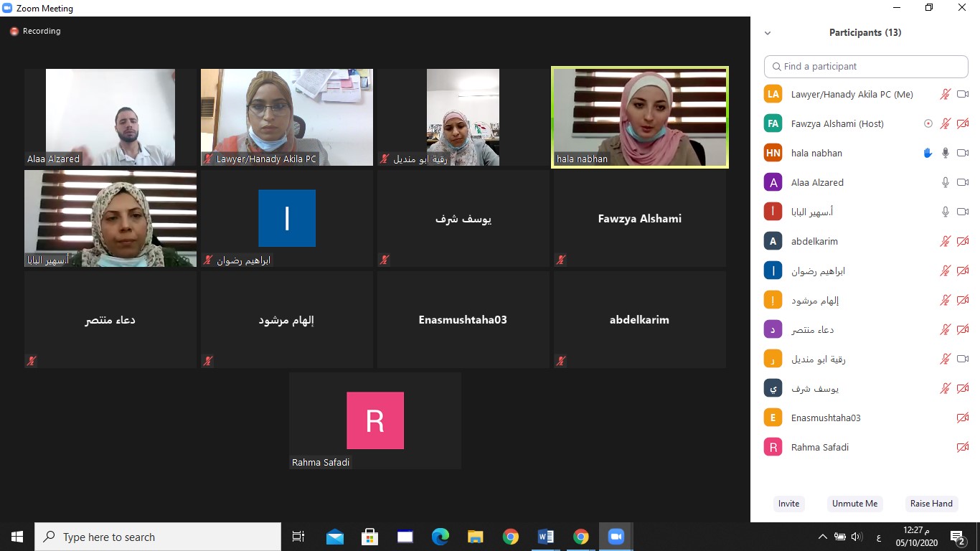The image size is (980, 551).
Task: Click the Raise Hand button
Action: (x=931, y=504)
